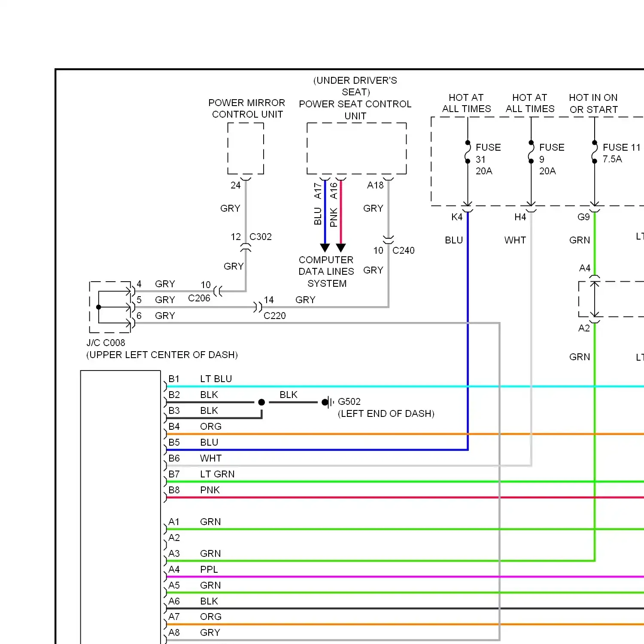The image size is (644, 644).
Task: Click the "FUSE 9 20A" label
Action: click(x=552, y=159)
